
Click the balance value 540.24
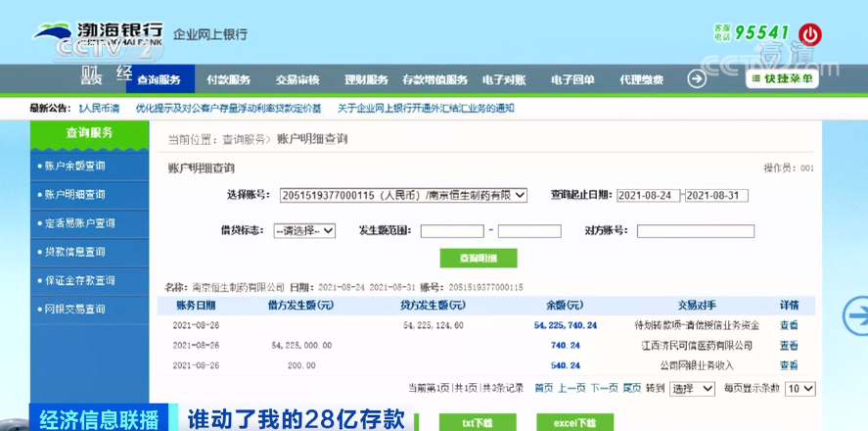click(x=566, y=365)
